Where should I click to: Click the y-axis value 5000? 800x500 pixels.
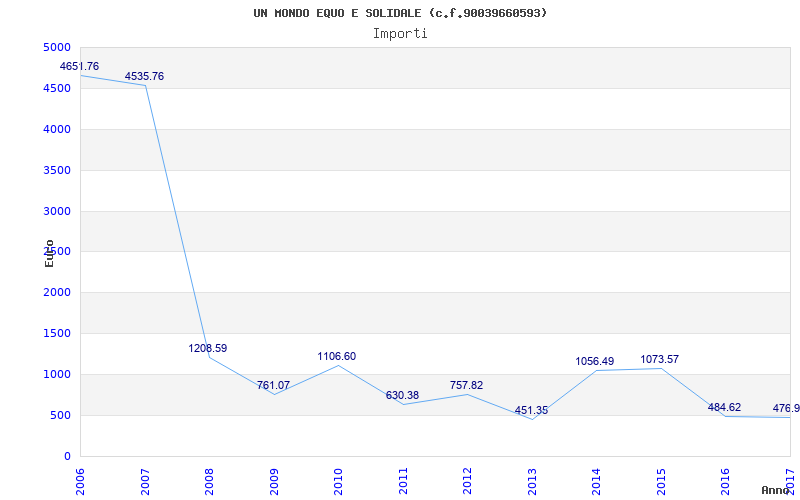(57, 47)
